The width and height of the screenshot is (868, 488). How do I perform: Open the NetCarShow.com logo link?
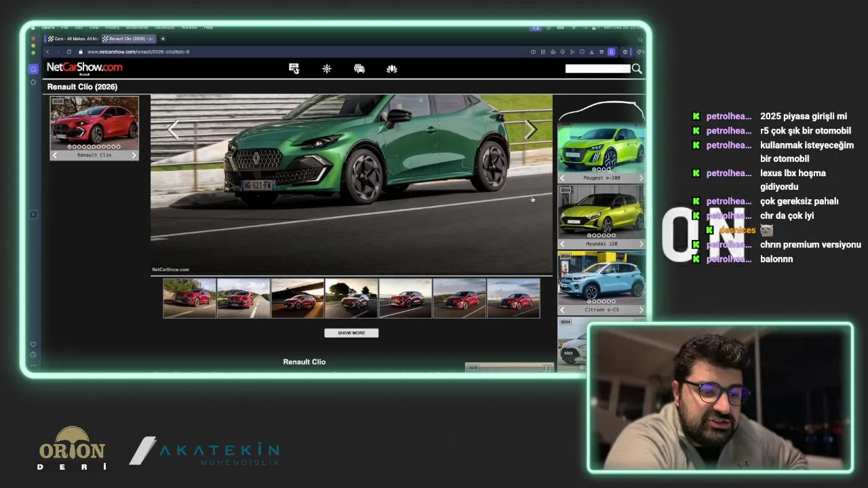[x=84, y=67]
